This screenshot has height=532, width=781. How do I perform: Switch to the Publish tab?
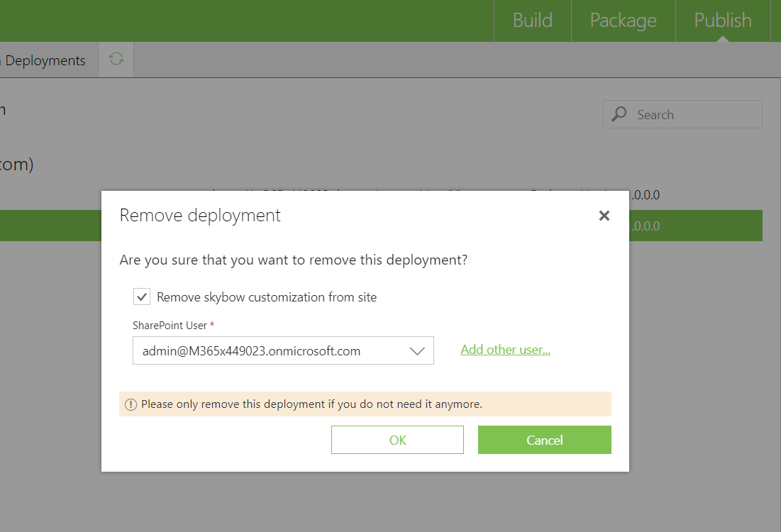click(723, 21)
